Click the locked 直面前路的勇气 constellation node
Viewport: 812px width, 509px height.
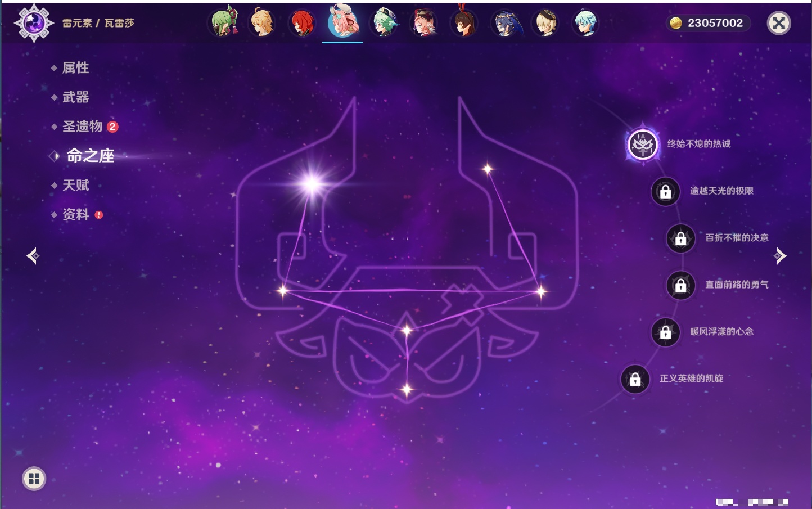pyautogui.click(x=681, y=286)
